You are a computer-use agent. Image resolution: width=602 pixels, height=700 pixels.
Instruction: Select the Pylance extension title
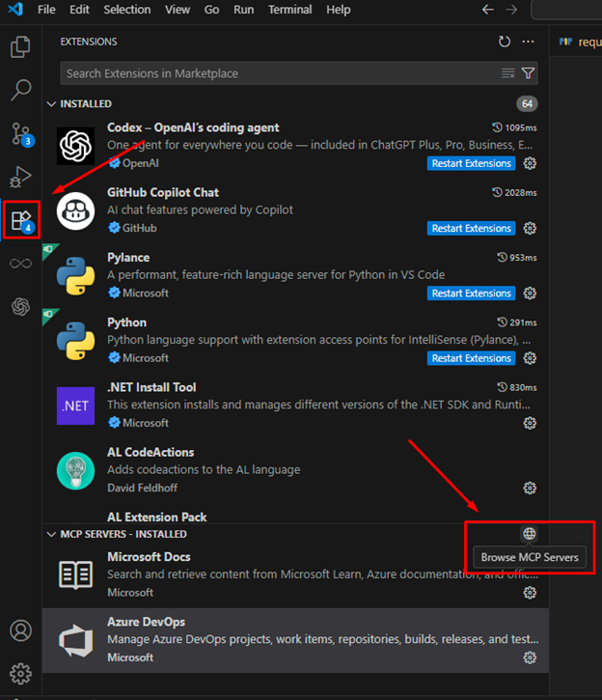point(128,258)
